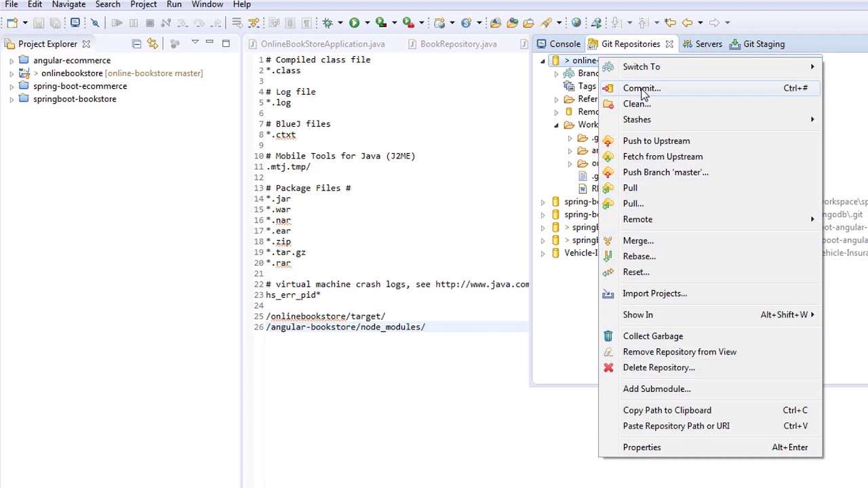Choose Collect Garbage from menu

coord(710,336)
